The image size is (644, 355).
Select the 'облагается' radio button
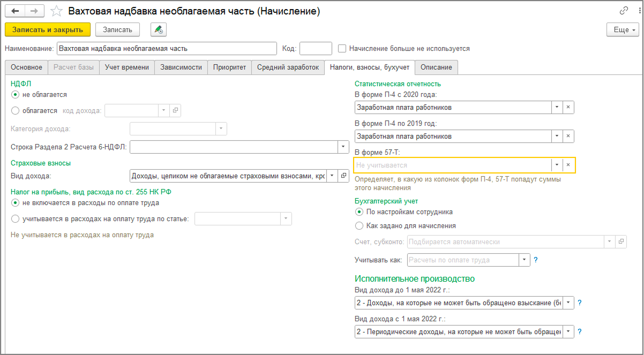(15, 111)
